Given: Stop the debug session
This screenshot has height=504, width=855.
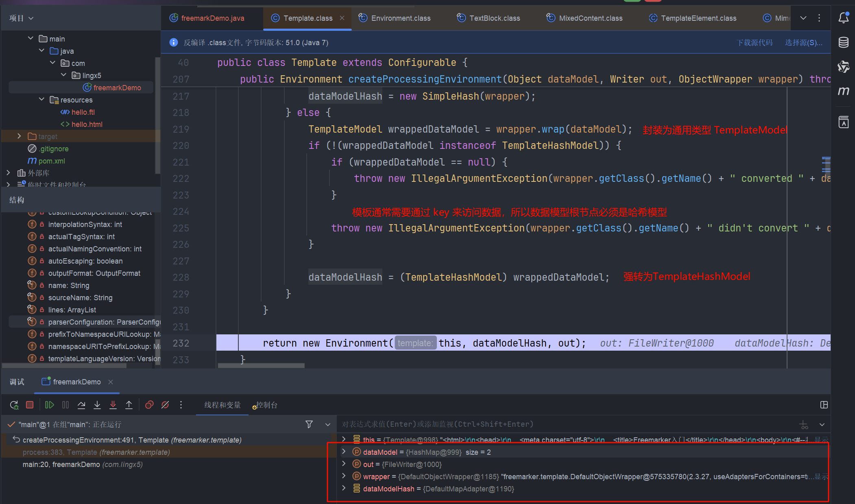Looking at the screenshot, I should (30, 405).
